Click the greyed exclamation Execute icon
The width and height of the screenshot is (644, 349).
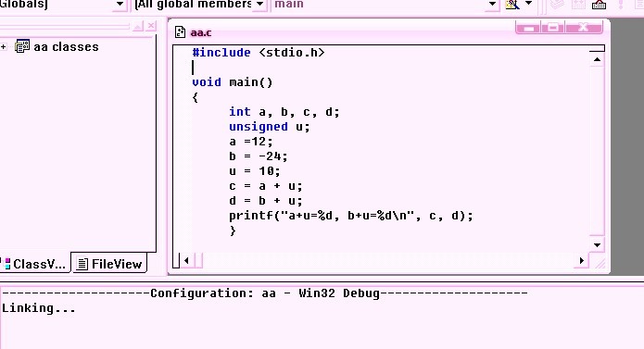pos(621,4)
